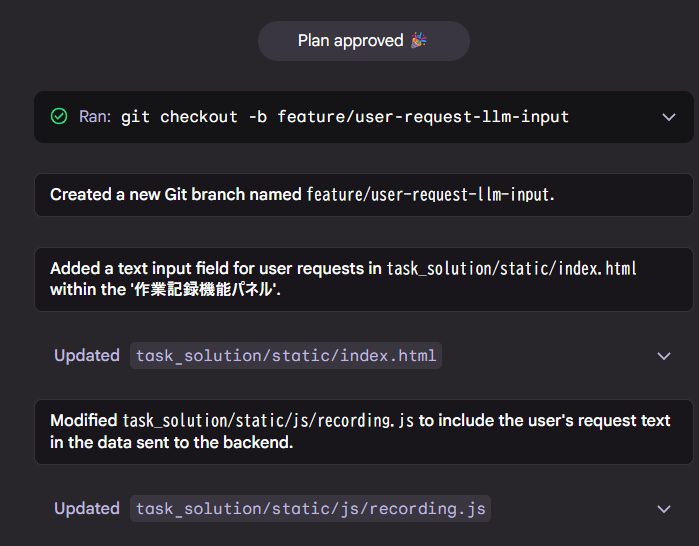The height and width of the screenshot is (546, 699).
Task: Click the 'Updated' label beside recording.js
Action: 87,509
